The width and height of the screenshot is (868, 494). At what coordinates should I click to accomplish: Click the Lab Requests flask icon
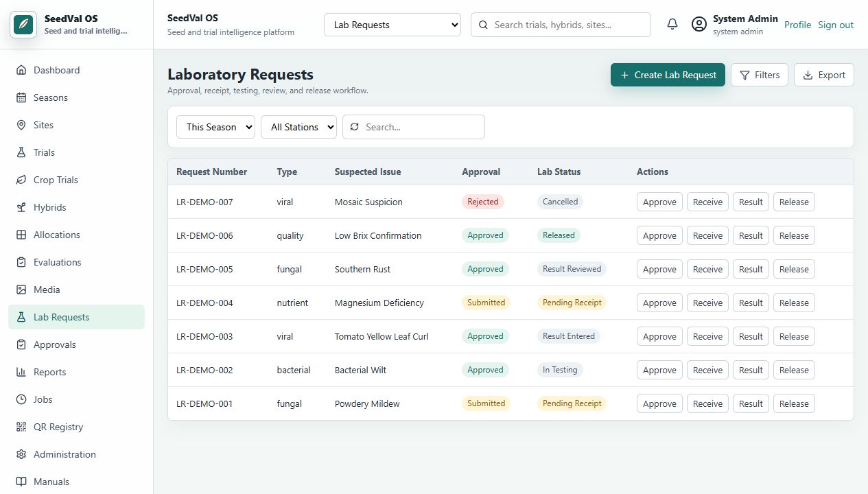(21, 317)
